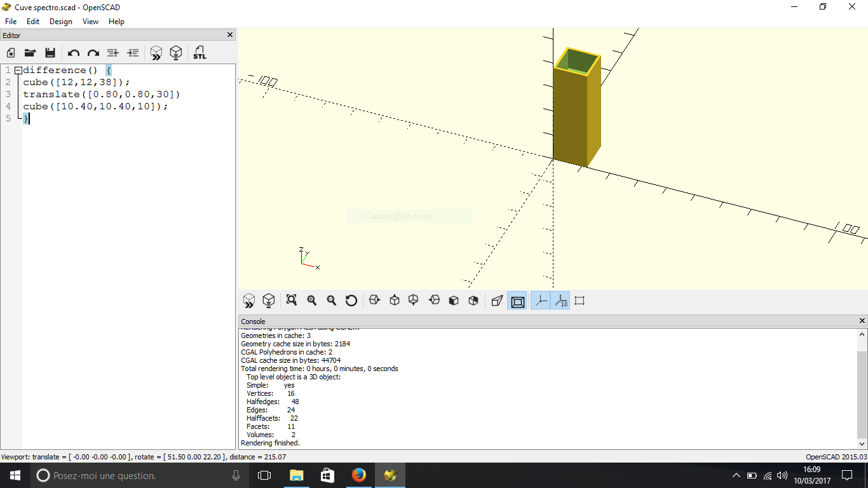Click View All in the viewer toolbar
The image size is (868, 488).
click(x=292, y=301)
